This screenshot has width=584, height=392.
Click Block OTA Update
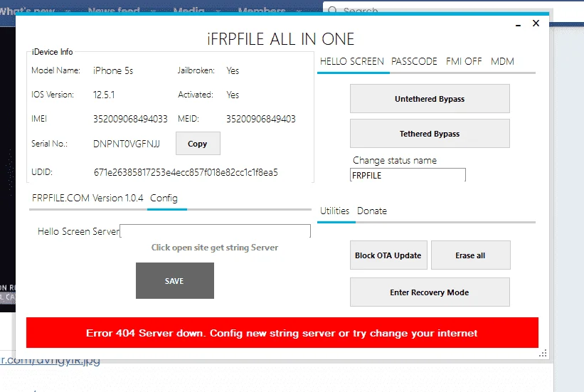point(388,255)
